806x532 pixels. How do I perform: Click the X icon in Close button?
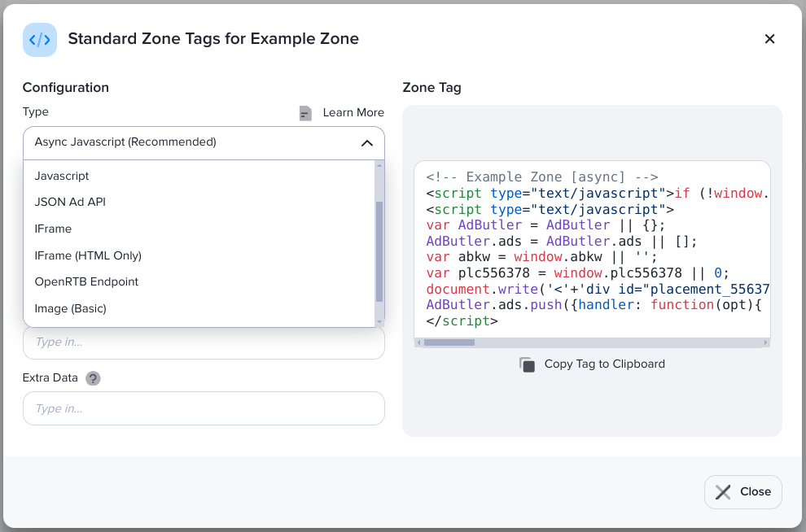(723, 492)
